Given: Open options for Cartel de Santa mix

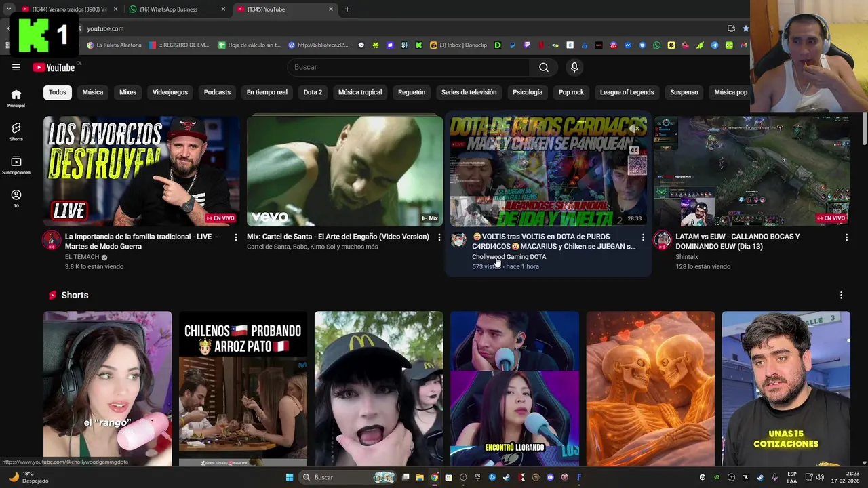Looking at the screenshot, I should point(439,237).
